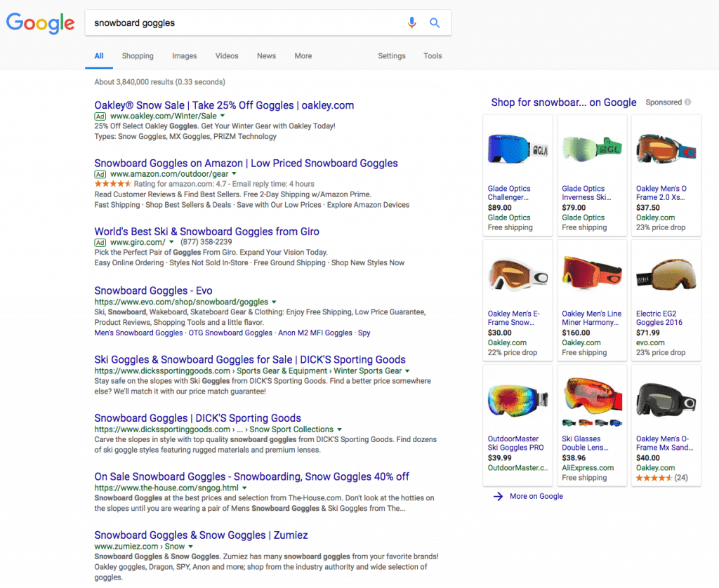Click the AliExpress.com seller name
Screen dimensions: 719x588
(x=588, y=468)
